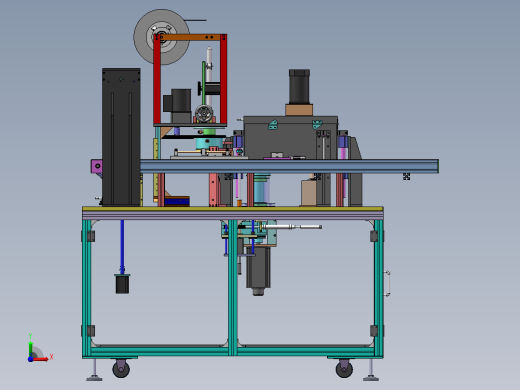The image size is (520, 390).
Task: Select the large gray motor under the table center
Action: [258, 270]
